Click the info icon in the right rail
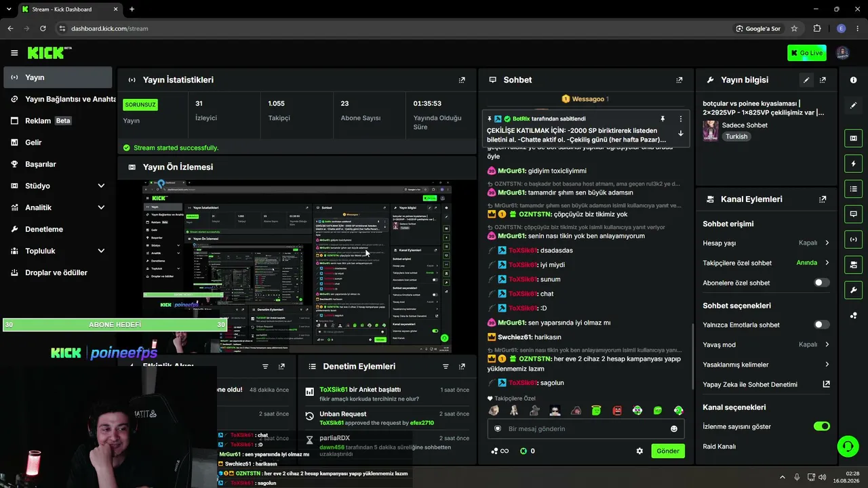The width and height of the screenshot is (868, 488). [853, 80]
